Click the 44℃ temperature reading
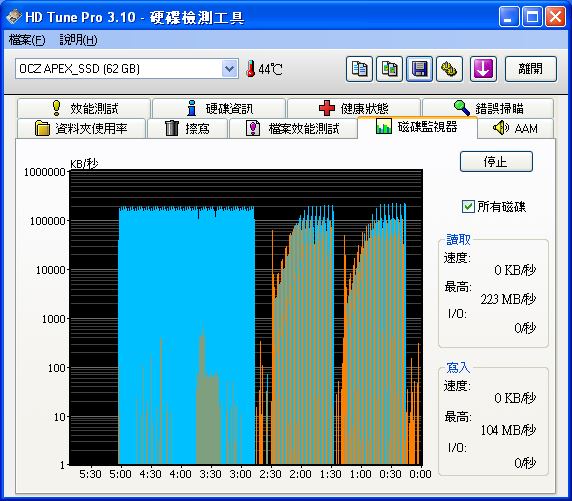572x501 pixels. pyautogui.click(x=270, y=69)
